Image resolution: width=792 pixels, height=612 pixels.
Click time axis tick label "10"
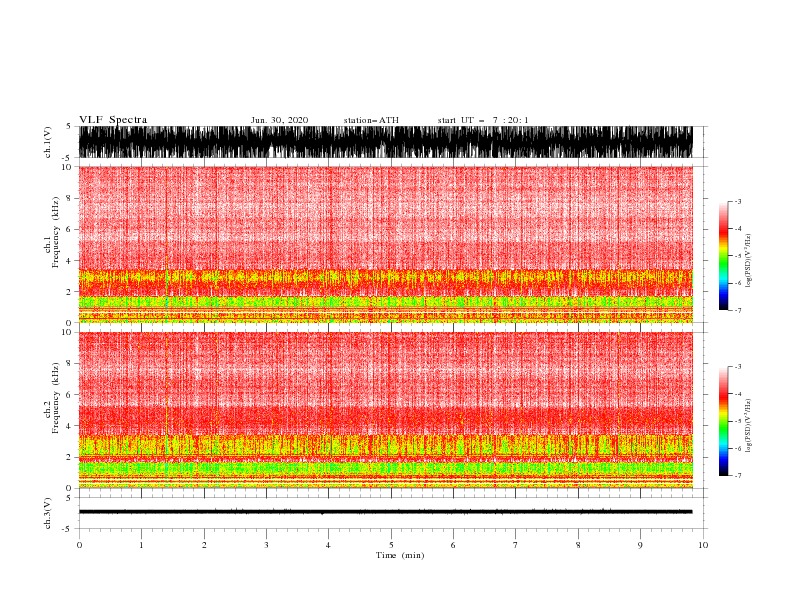click(703, 545)
